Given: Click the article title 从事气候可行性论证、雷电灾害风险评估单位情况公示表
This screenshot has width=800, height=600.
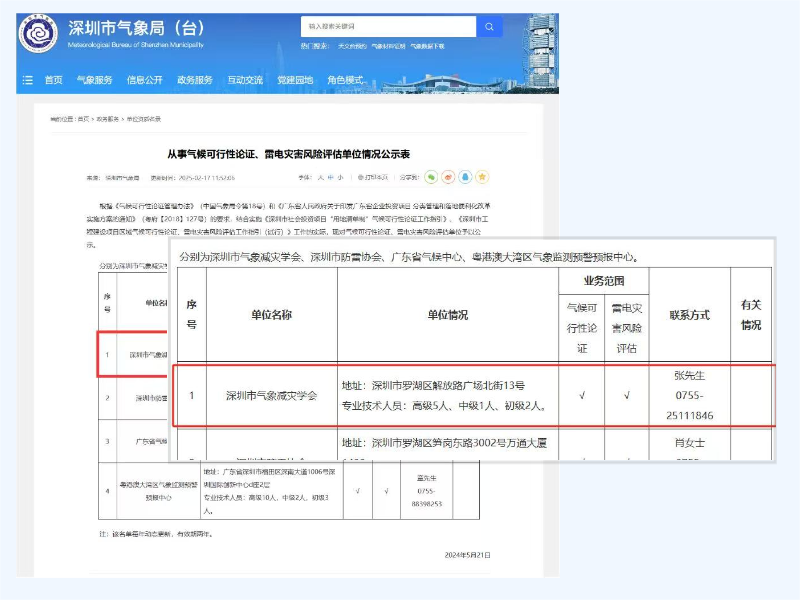Looking at the screenshot, I should click(289, 154).
